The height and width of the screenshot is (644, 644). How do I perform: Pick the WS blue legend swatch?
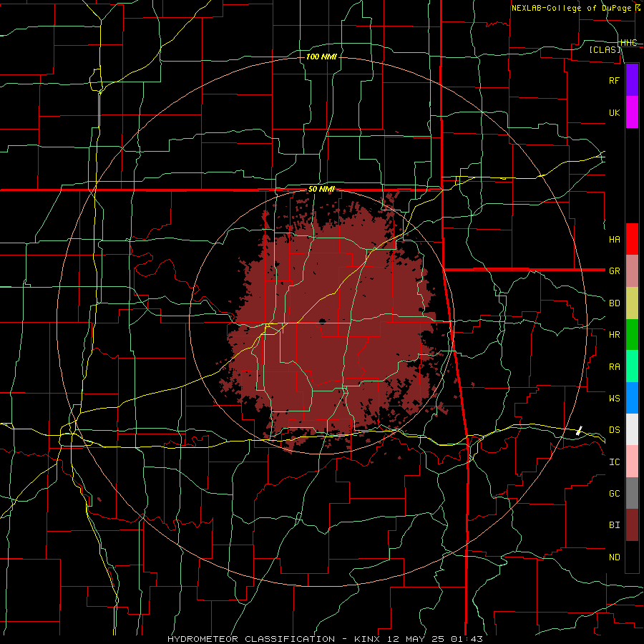[x=632, y=398]
